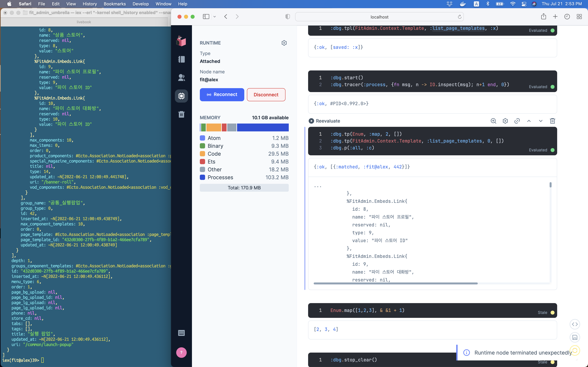Click the runtime settings chip icon
Image resolution: width=588 pixels, height=367 pixels.
(x=181, y=96)
